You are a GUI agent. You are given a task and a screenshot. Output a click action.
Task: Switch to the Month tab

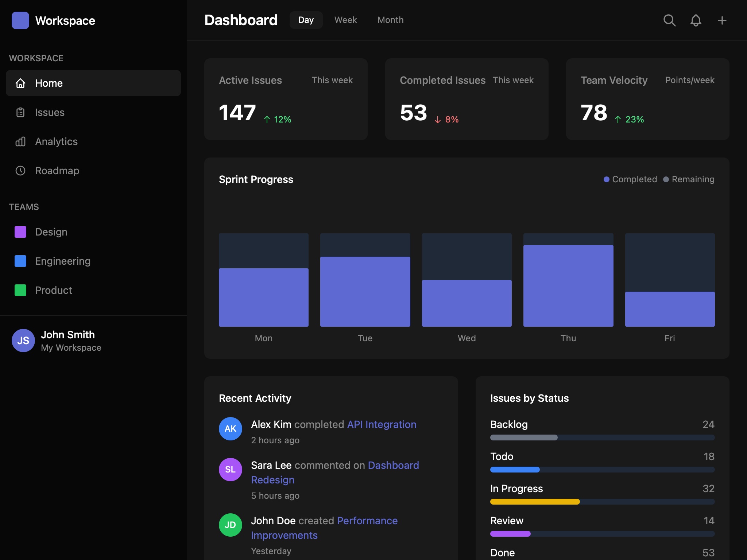(390, 20)
